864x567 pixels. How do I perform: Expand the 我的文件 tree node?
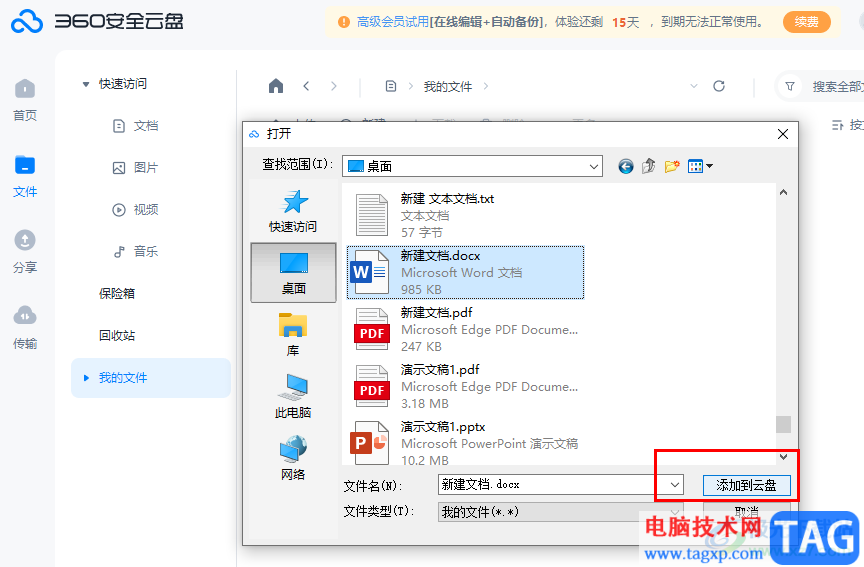(86, 378)
